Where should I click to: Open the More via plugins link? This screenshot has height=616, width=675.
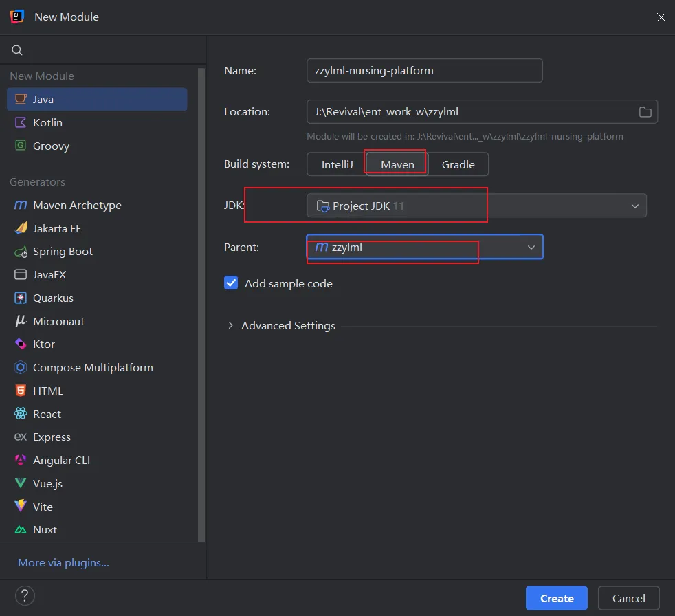click(x=63, y=562)
